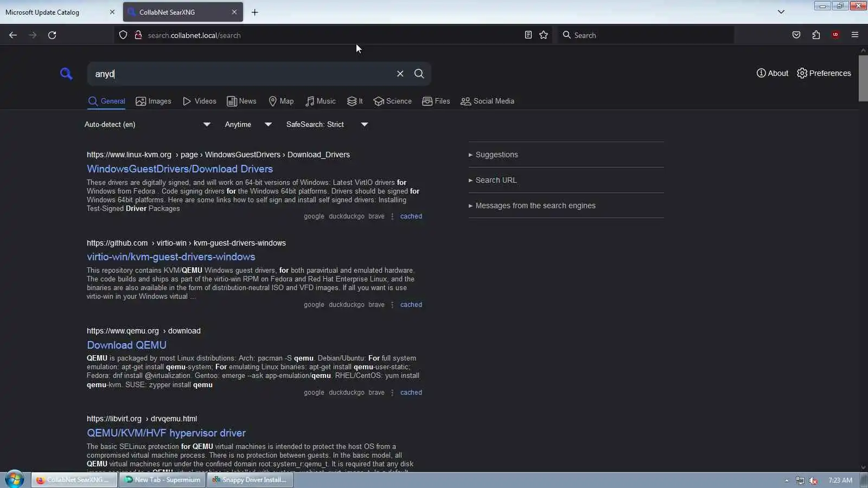Open WindowsGuestDrivers/Download Drivers result
The height and width of the screenshot is (488, 868).
coord(180,169)
